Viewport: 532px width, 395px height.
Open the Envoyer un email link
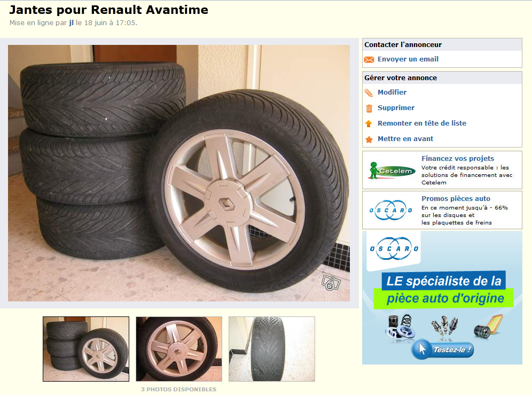(x=408, y=59)
